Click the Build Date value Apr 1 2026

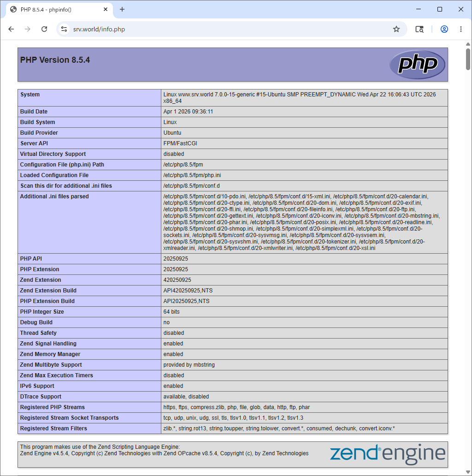(188, 112)
